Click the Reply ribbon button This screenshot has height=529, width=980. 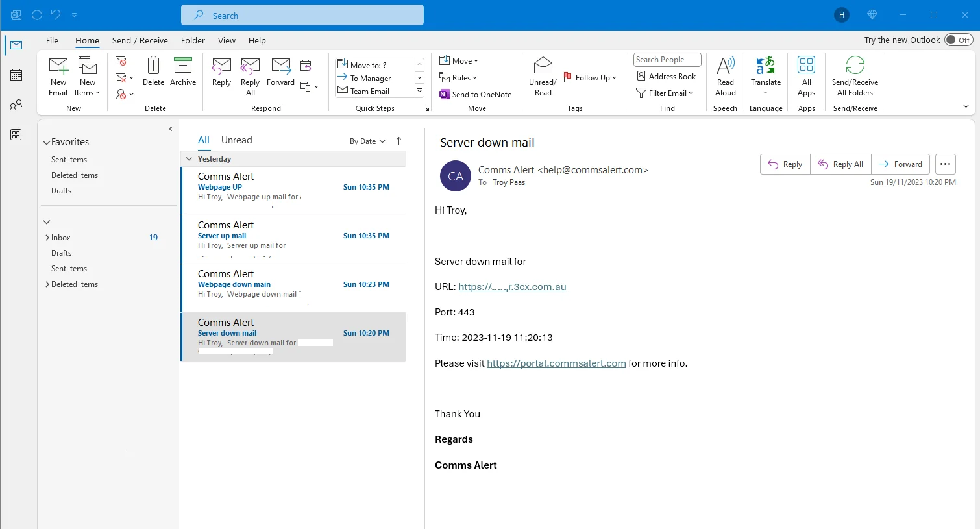pos(221,71)
